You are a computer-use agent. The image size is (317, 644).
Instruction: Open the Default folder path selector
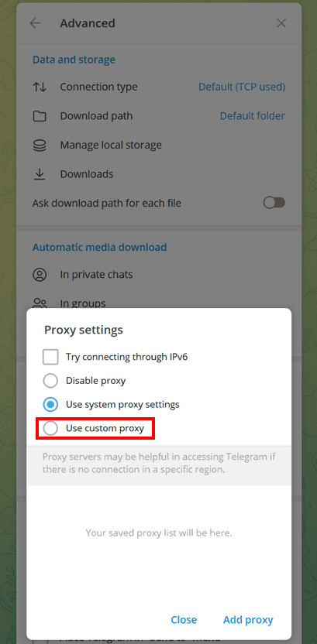[253, 116]
